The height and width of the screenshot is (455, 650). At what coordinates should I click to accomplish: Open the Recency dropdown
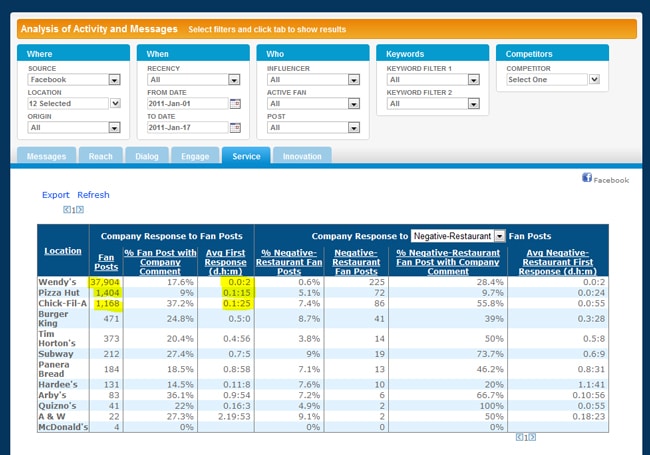click(x=194, y=80)
